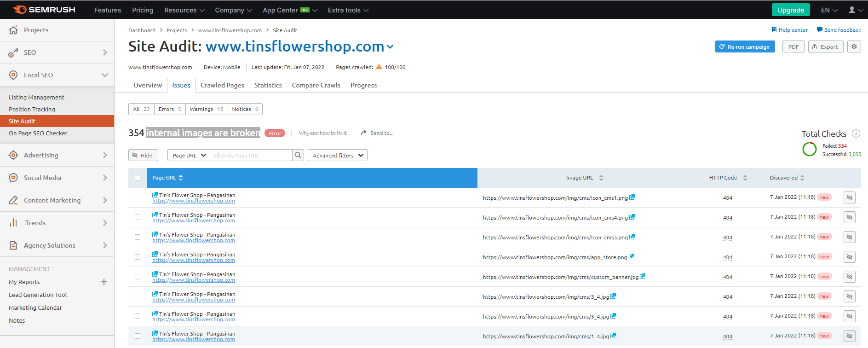
Task: Open icon_cms3.png external link icon
Action: pyautogui.click(x=632, y=237)
